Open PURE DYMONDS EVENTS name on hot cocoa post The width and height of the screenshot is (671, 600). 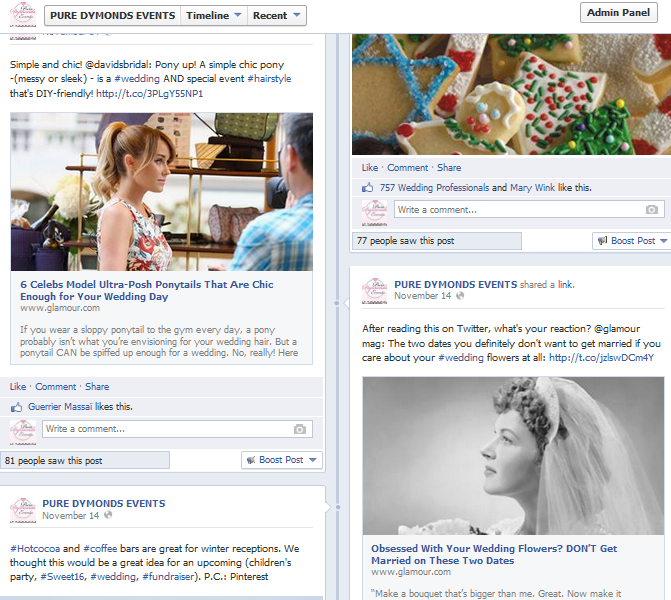pos(104,503)
